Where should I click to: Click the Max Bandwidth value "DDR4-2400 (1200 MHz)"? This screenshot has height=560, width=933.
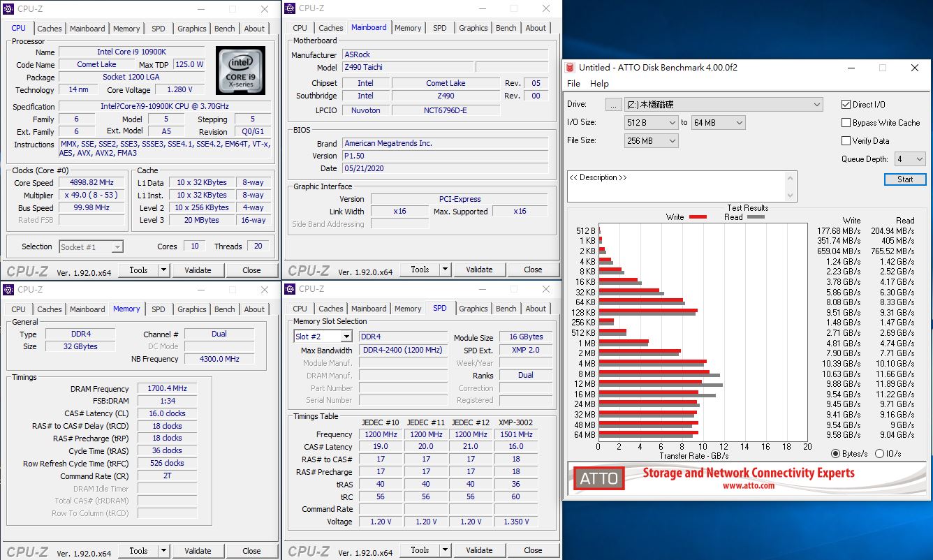pos(402,351)
